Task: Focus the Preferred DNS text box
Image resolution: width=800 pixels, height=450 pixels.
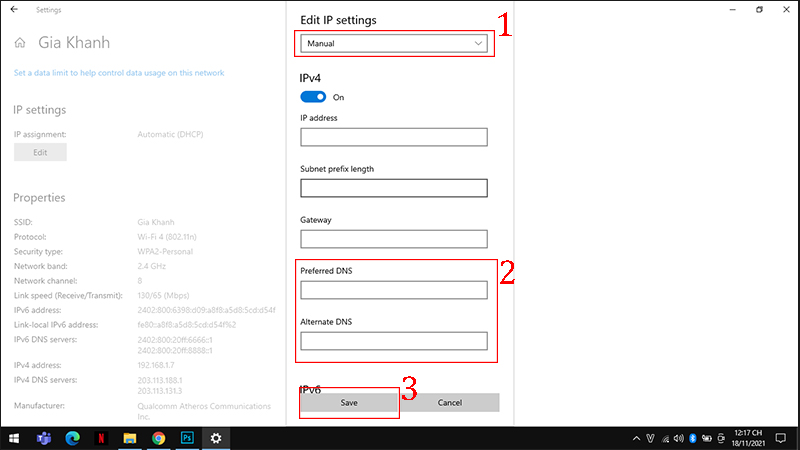Action: 393,290
